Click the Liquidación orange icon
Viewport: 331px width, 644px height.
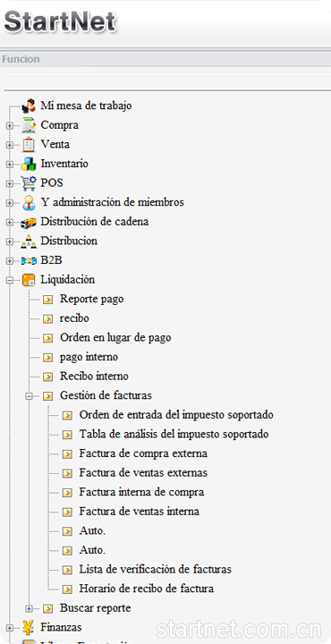(29, 280)
